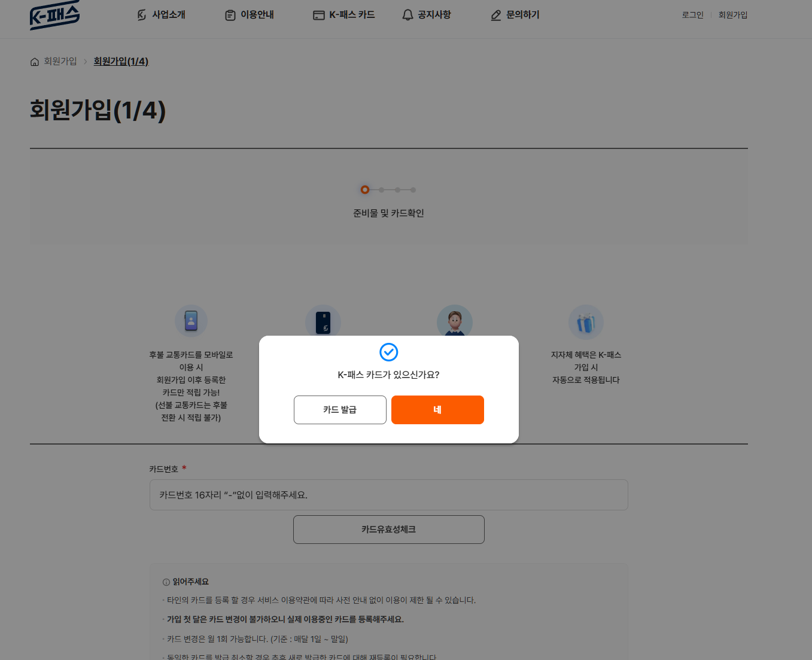The height and width of the screenshot is (660, 812).
Task: Click 회원가입 in the breadcrumb
Action: point(60,61)
